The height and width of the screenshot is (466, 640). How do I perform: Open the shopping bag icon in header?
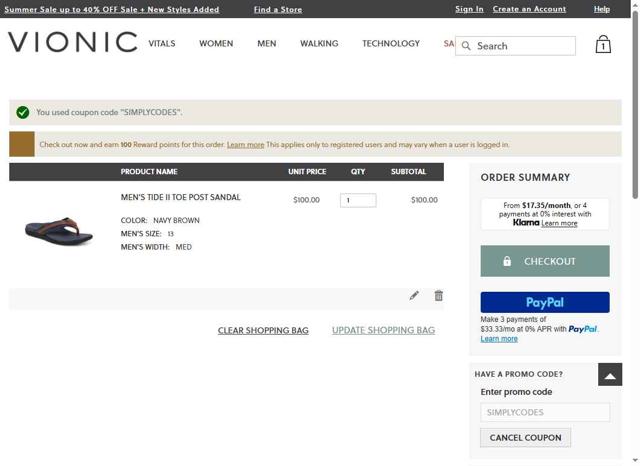pos(603,44)
